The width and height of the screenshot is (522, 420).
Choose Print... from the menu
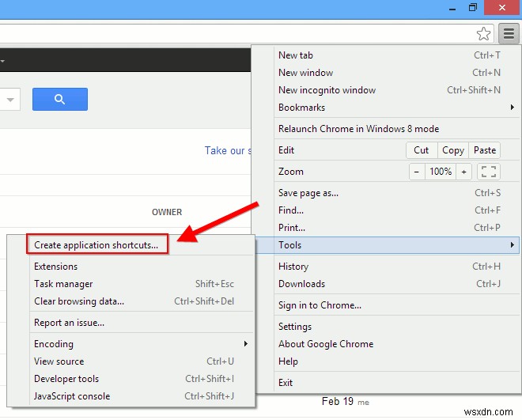[396, 228]
